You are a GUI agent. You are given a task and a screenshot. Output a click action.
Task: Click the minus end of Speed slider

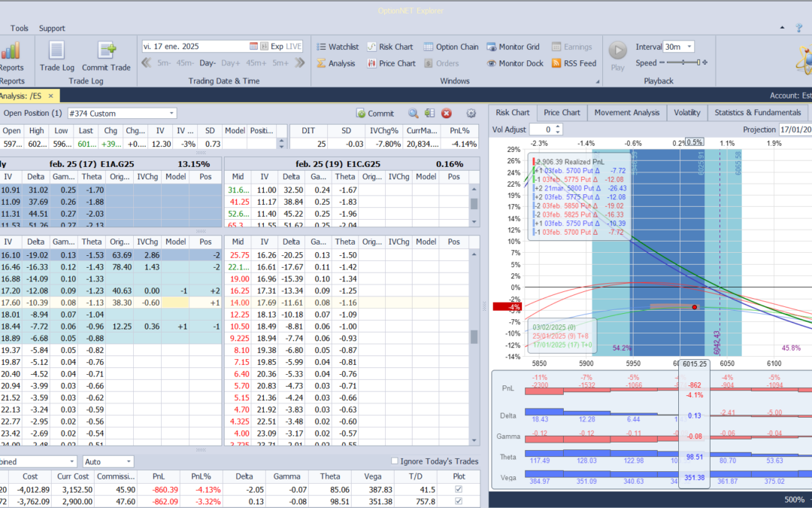click(x=662, y=62)
